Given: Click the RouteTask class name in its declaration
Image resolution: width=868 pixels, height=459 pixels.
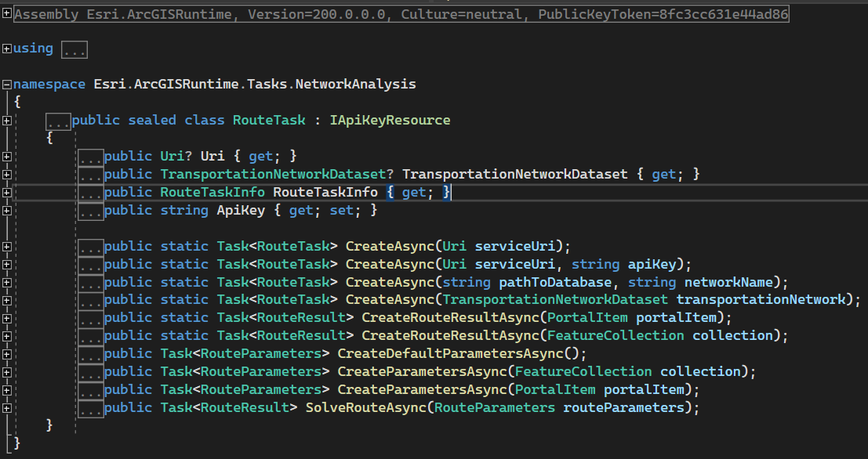Looking at the screenshot, I should point(268,120).
